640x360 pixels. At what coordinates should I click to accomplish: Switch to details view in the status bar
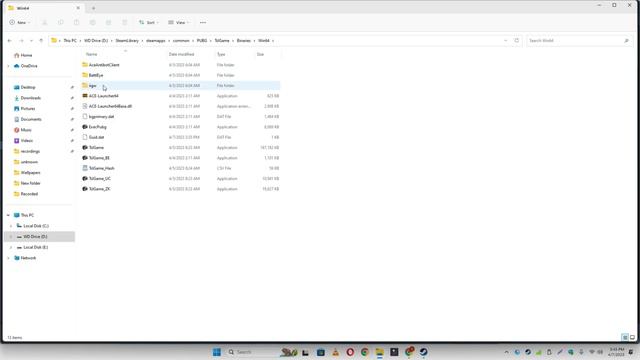(625, 337)
